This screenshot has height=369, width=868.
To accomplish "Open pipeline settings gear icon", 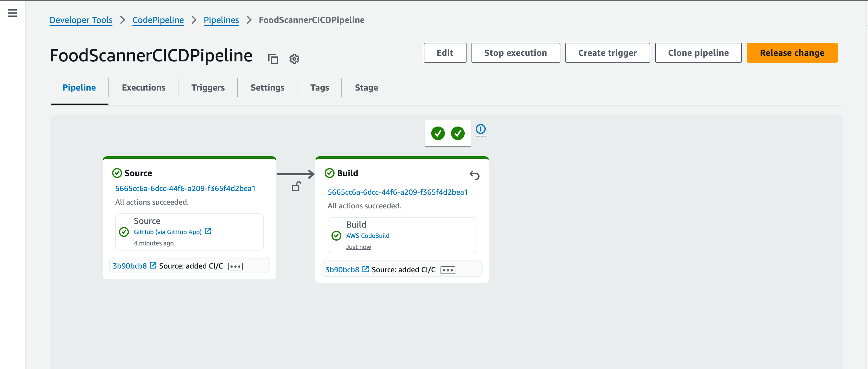I will click(x=294, y=59).
